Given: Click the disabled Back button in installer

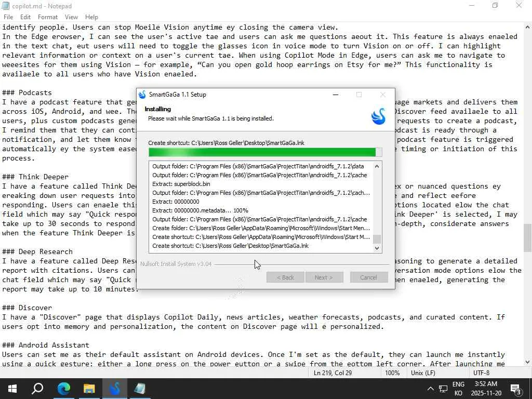Looking at the screenshot, I should click(285, 277).
